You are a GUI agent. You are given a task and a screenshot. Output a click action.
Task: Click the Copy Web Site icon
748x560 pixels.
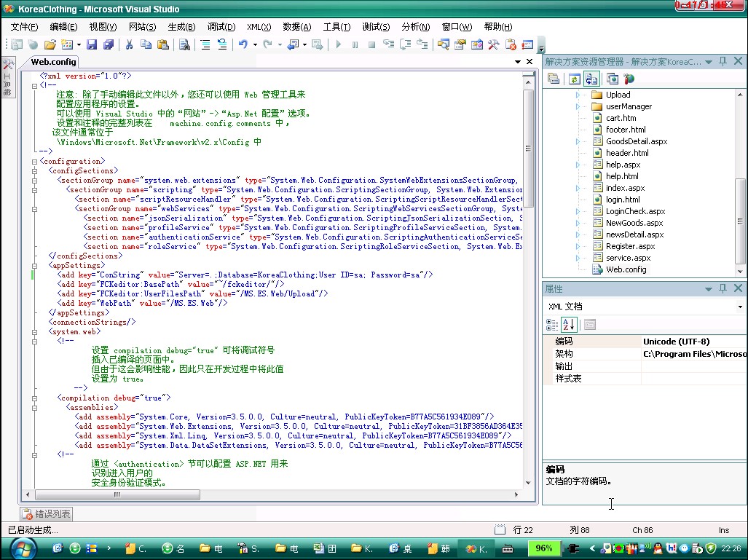point(613,79)
